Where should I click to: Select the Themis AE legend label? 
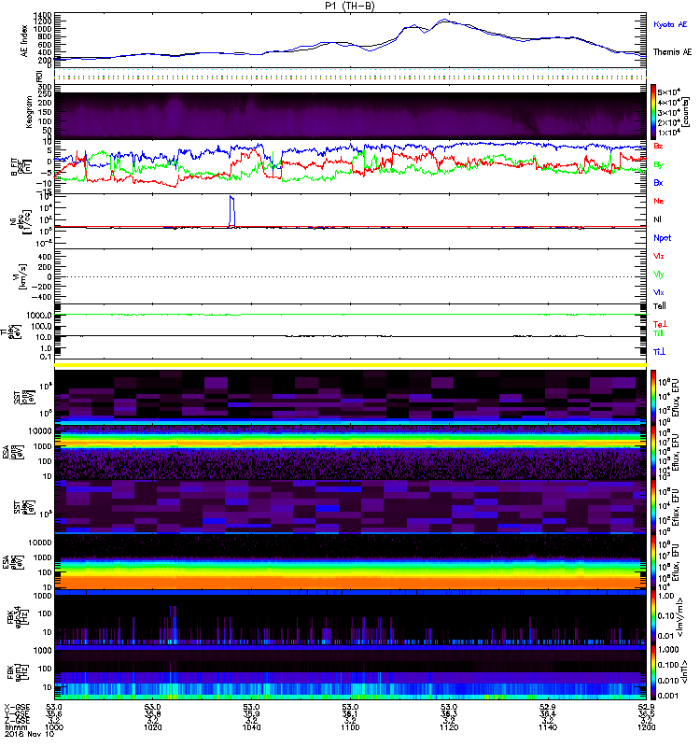[x=672, y=52]
